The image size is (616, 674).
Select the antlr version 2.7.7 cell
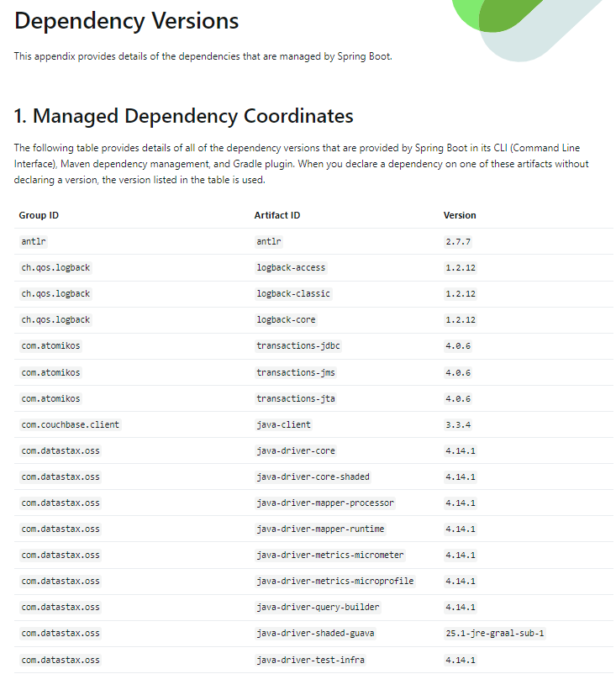pyautogui.click(x=458, y=241)
